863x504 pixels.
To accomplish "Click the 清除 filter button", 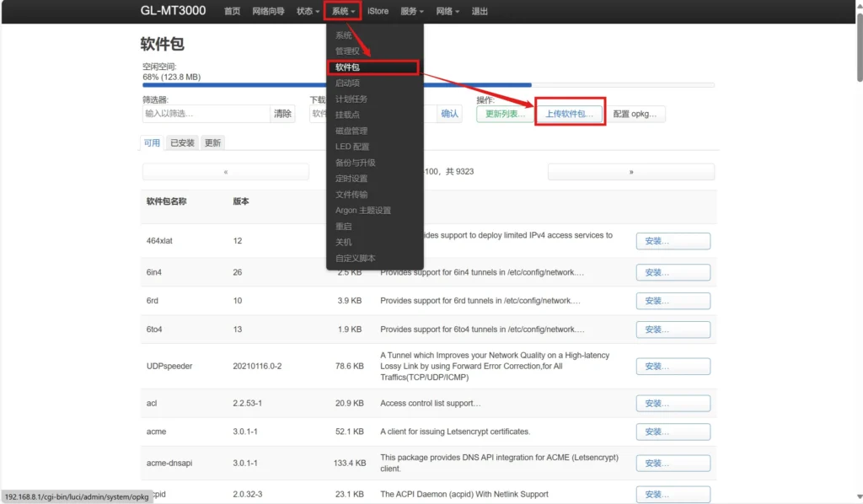I will (283, 113).
